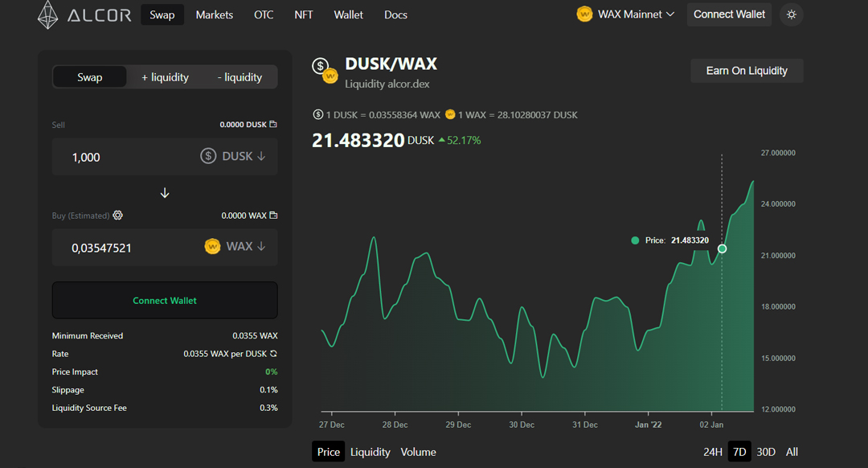Open the WAX Mainnet network dropdown
This screenshot has height=468, width=868.
point(625,14)
